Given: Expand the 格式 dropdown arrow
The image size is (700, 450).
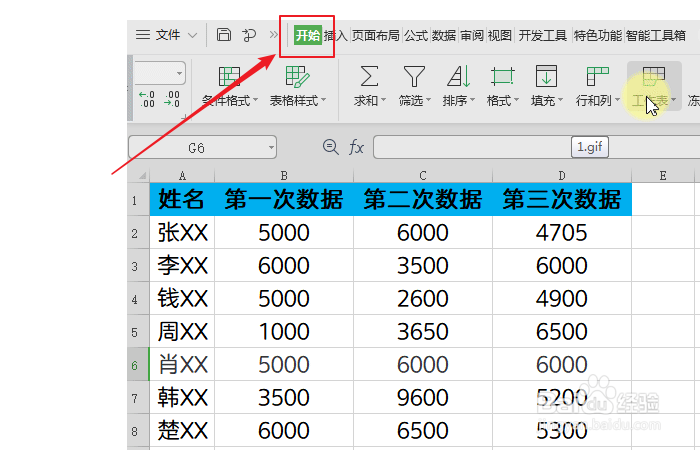Looking at the screenshot, I should pos(517,100).
